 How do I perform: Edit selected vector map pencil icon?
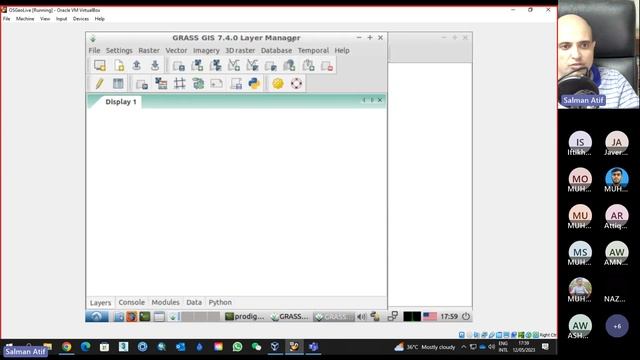[100, 84]
